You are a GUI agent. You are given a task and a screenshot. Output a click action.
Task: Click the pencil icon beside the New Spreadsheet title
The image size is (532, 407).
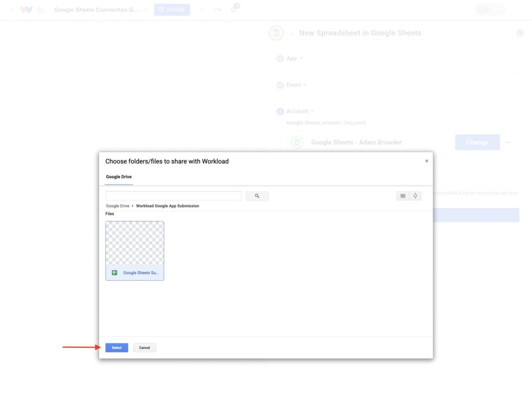(x=292, y=33)
